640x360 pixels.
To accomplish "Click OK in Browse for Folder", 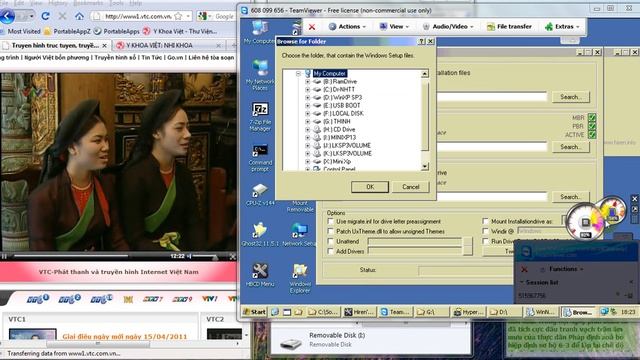I will (x=370, y=187).
